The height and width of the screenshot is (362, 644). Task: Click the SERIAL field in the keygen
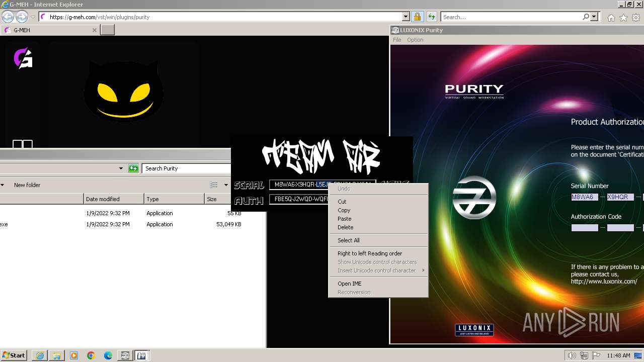(x=323, y=185)
